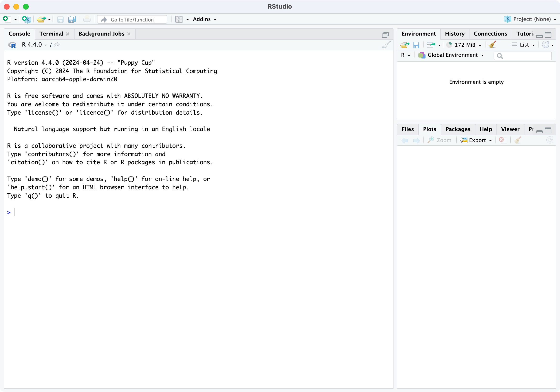The width and height of the screenshot is (560, 392).
Task: Click the Load workspace folder icon
Action: [405, 45]
